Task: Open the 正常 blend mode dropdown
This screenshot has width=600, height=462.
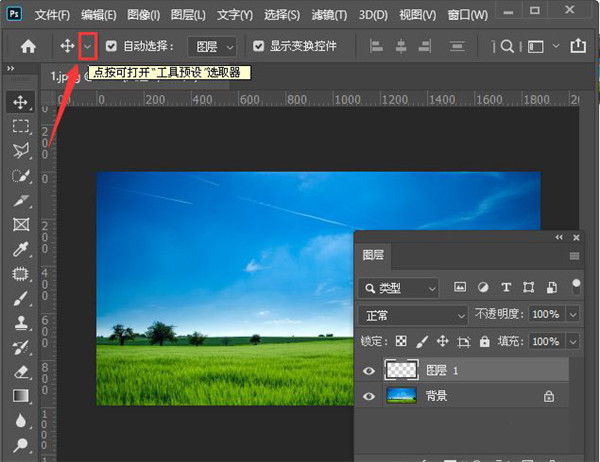Action: pos(412,314)
